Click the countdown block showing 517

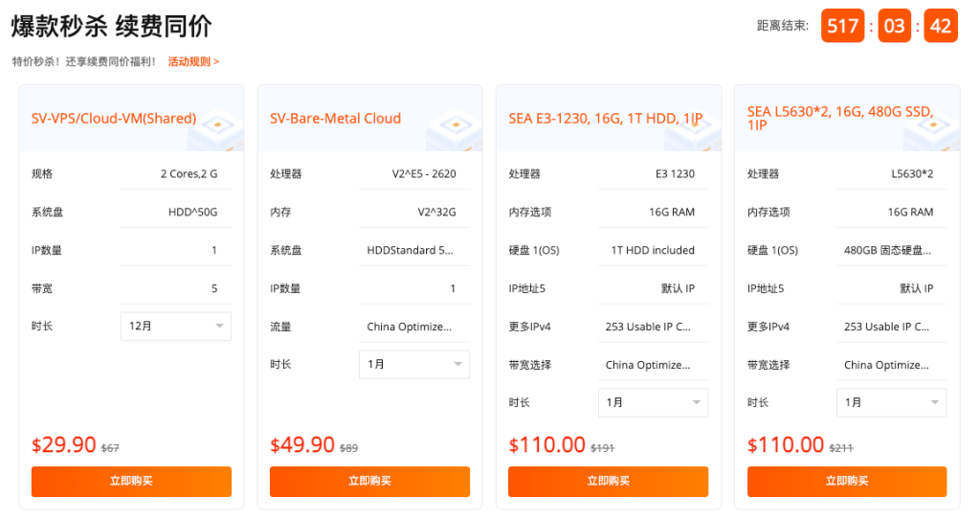click(842, 26)
